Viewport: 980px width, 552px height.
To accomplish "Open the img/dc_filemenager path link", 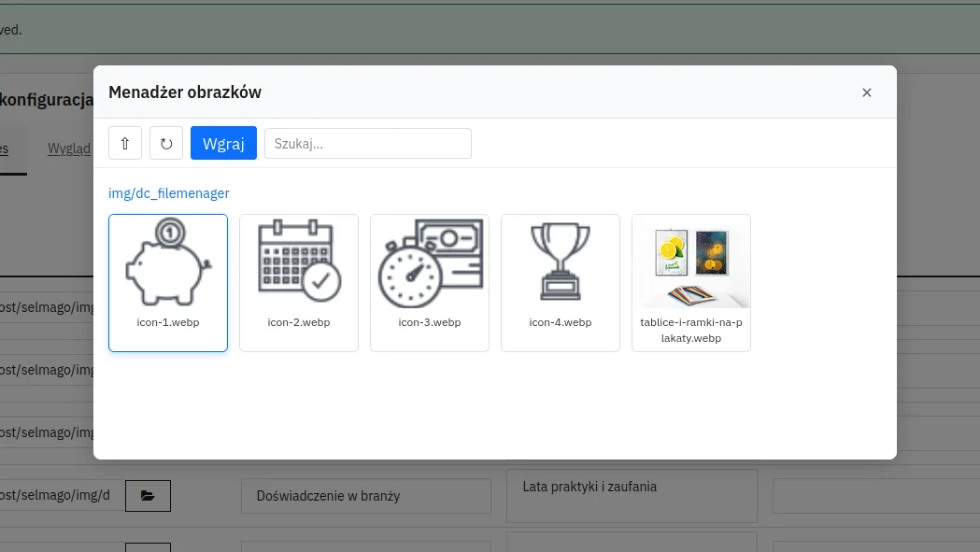I will pyautogui.click(x=169, y=193).
